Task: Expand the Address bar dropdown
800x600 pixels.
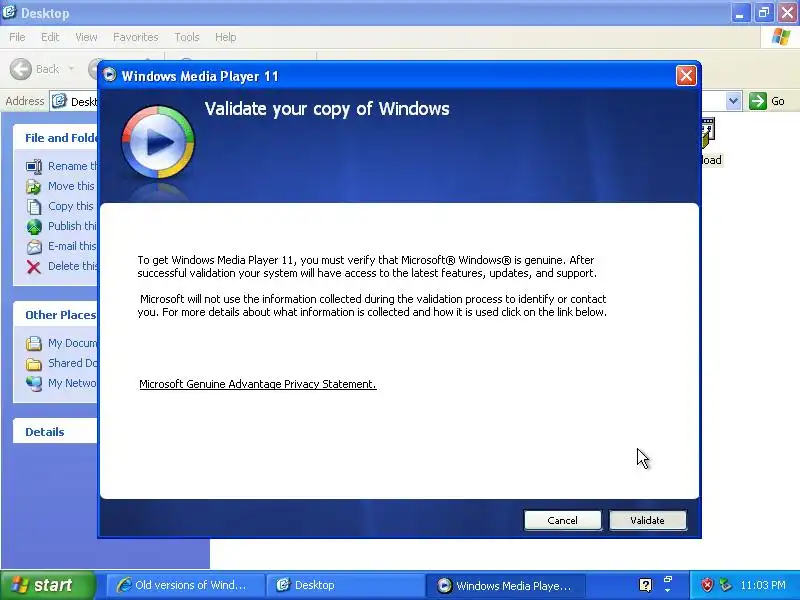Action: tap(733, 101)
